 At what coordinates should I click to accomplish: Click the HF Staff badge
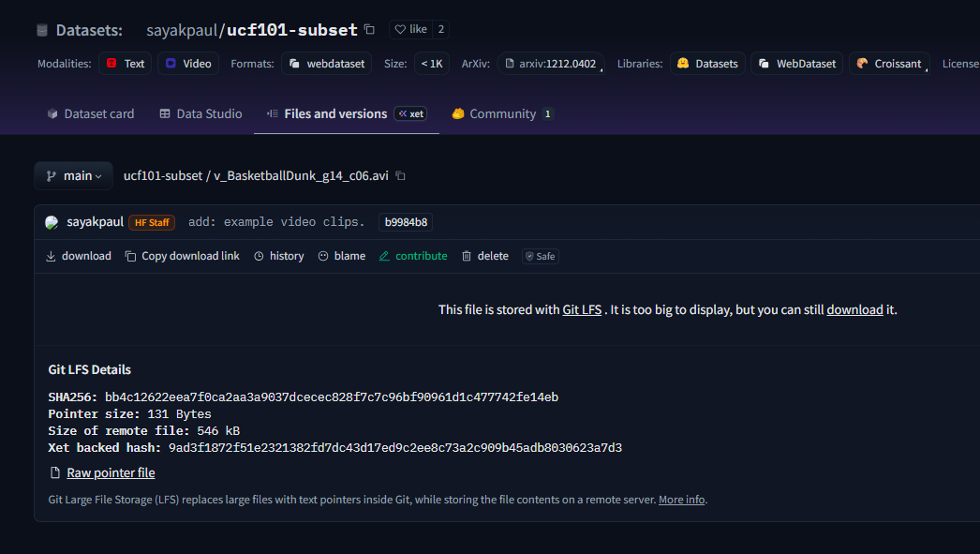click(x=152, y=222)
